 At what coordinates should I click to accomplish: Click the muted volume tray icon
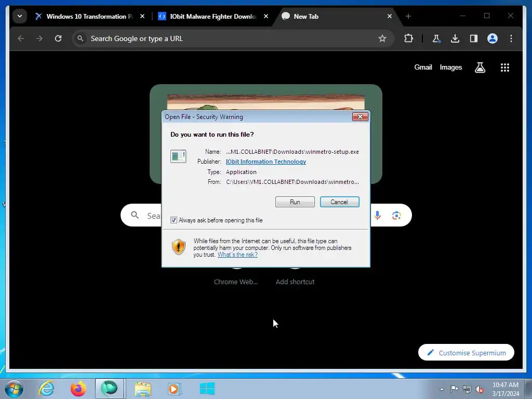(x=480, y=389)
